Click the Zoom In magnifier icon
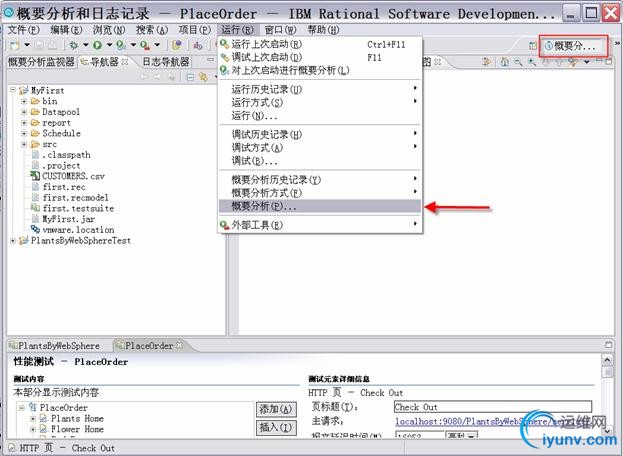The height and width of the screenshot is (456, 623). [x=532, y=62]
